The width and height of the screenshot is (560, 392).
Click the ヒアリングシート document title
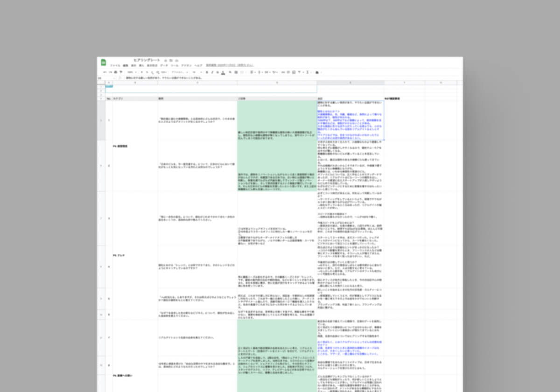click(x=146, y=60)
